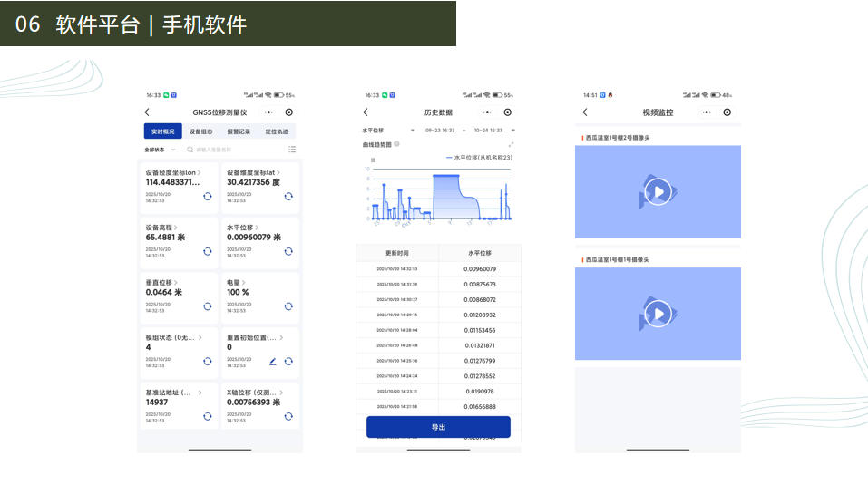Refresh the 水平位移 card reading
This screenshot has height=485, width=868.
click(288, 251)
